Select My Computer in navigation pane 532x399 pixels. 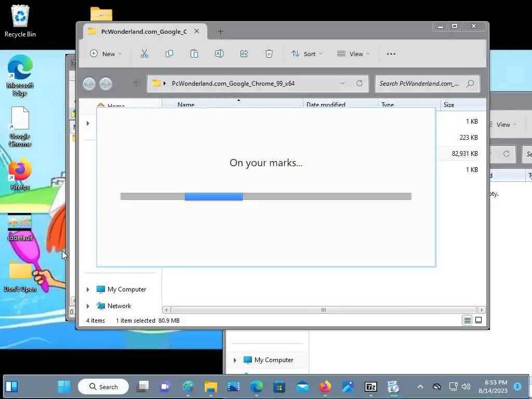(127, 289)
